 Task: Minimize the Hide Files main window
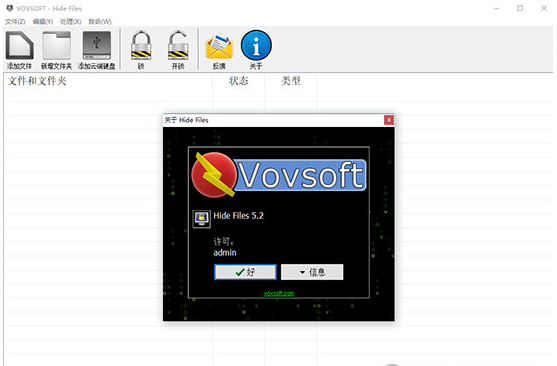(x=496, y=8)
